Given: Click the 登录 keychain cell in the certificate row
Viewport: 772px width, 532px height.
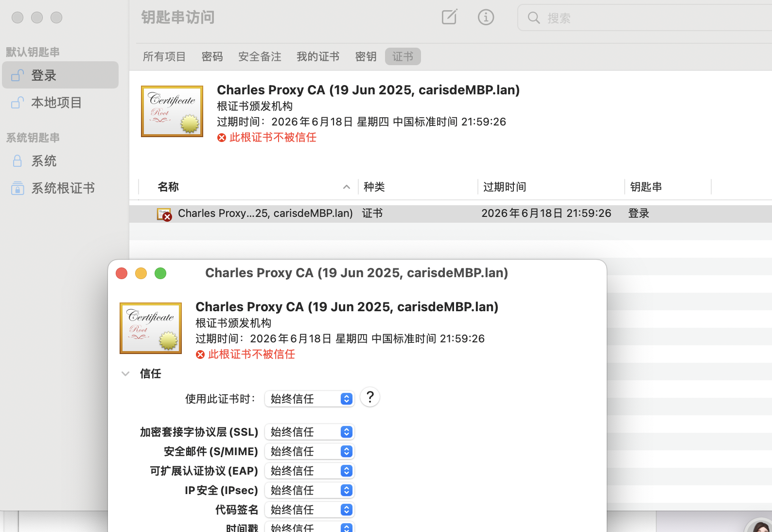Looking at the screenshot, I should (639, 213).
